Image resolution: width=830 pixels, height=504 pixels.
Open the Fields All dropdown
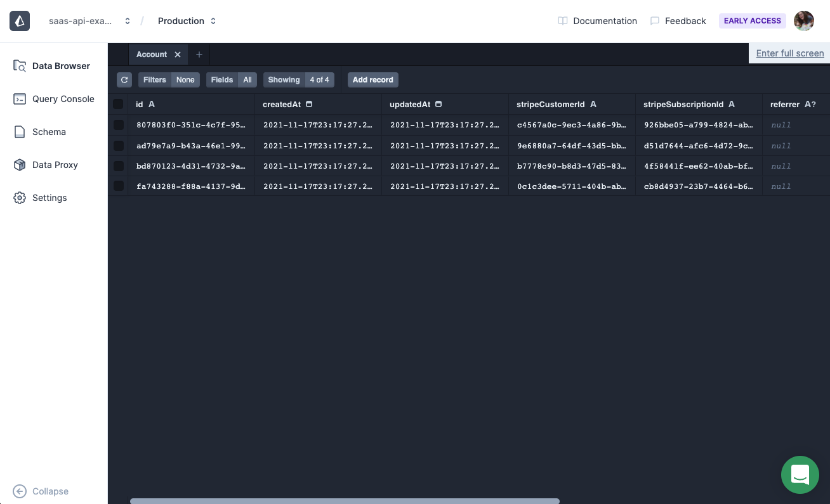[232, 80]
